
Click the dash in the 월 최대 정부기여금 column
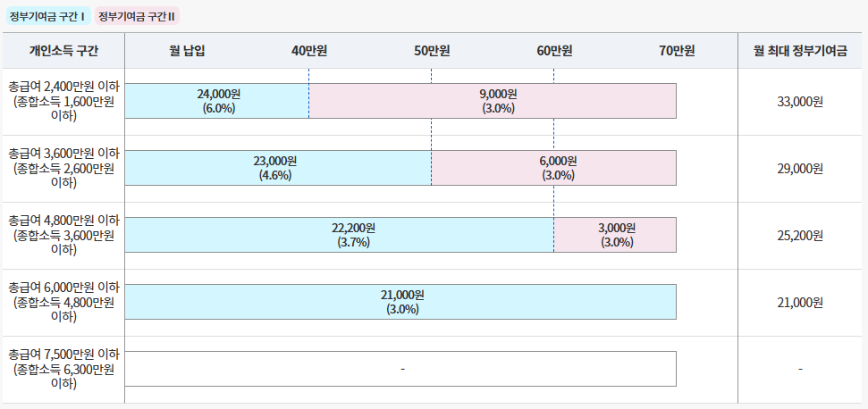[x=800, y=369]
